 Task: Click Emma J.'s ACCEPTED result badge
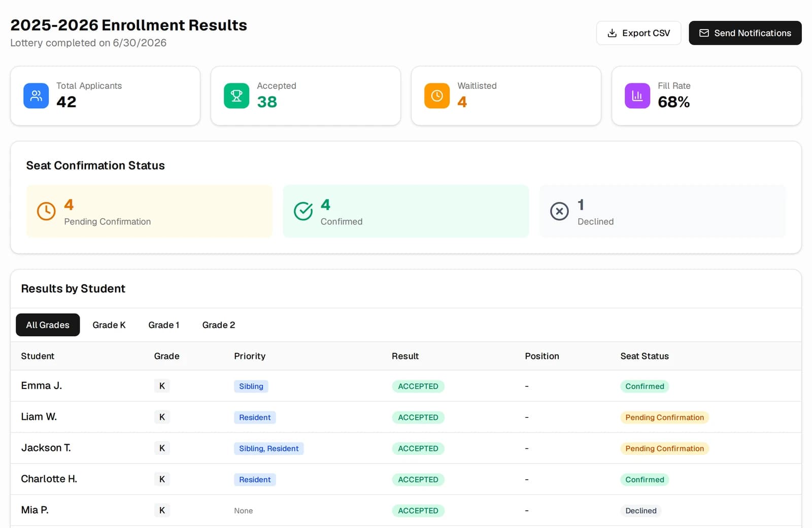[418, 386]
